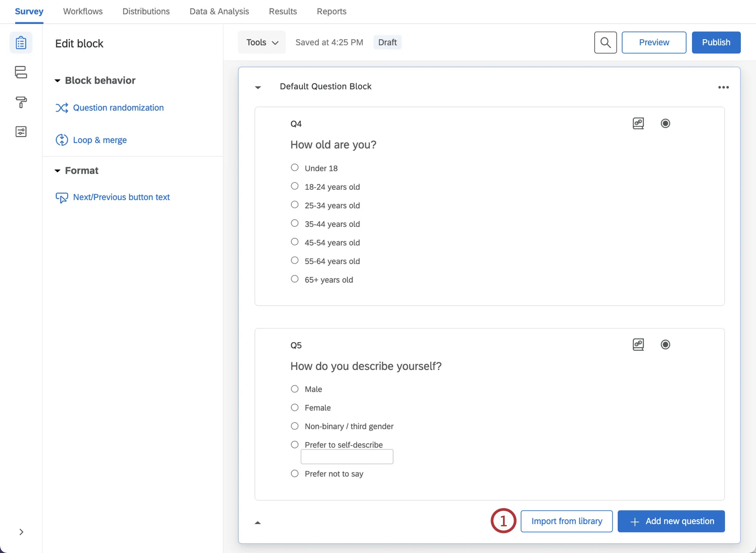
Task: Open the Tools dropdown
Action: click(x=261, y=42)
